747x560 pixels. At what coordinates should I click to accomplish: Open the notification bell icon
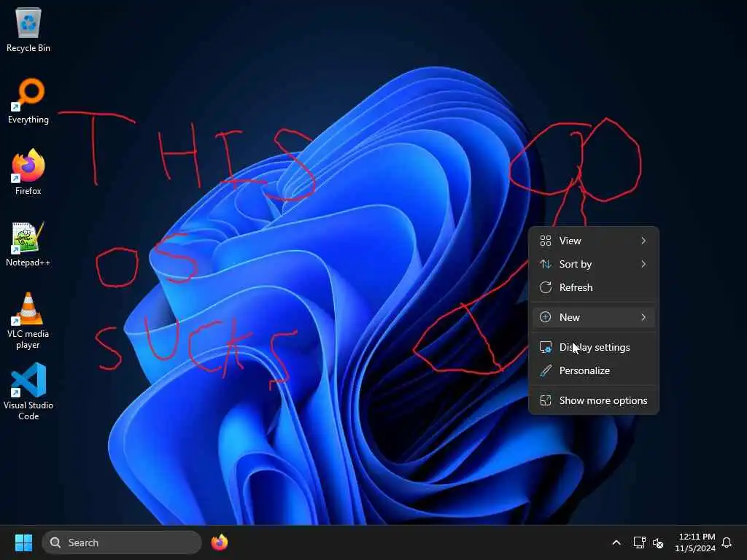[x=727, y=542]
